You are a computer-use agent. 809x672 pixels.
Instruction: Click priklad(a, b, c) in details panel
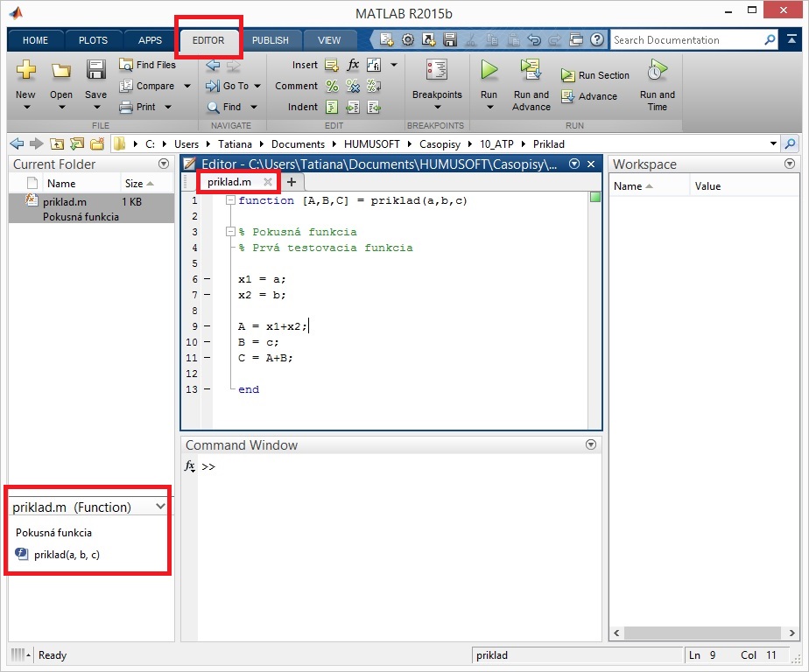click(x=67, y=555)
